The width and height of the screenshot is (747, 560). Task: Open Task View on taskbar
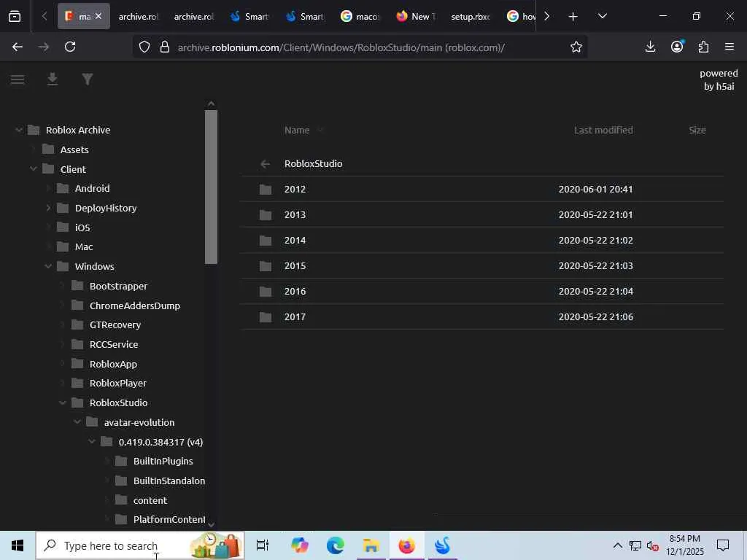tap(263, 545)
